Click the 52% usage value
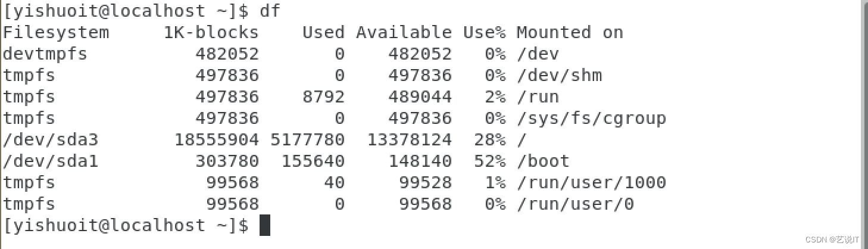868x249 pixels. coord(489,161)
